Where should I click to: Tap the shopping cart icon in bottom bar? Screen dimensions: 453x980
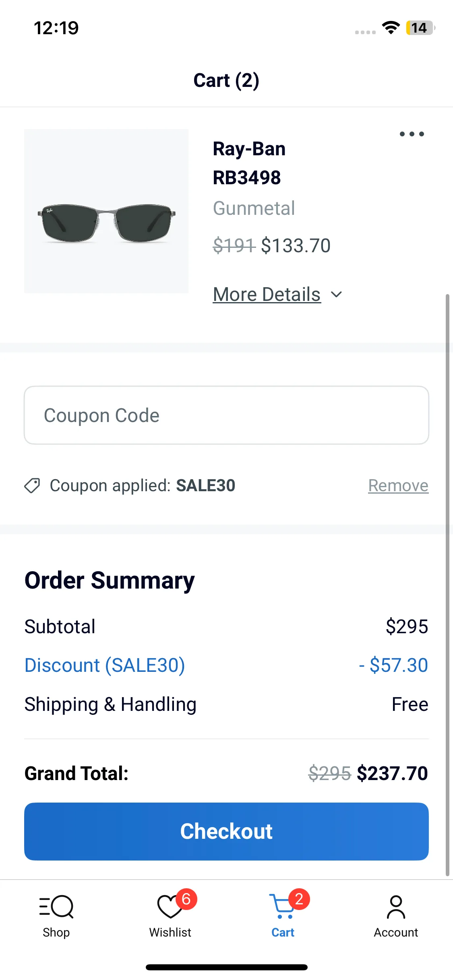point(282,907)
